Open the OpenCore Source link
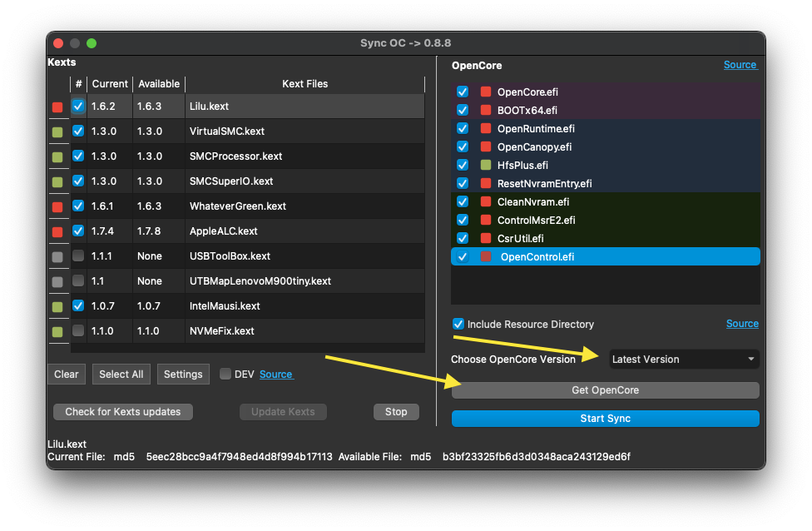The image size is (812, 531). (x=740, y=65)
